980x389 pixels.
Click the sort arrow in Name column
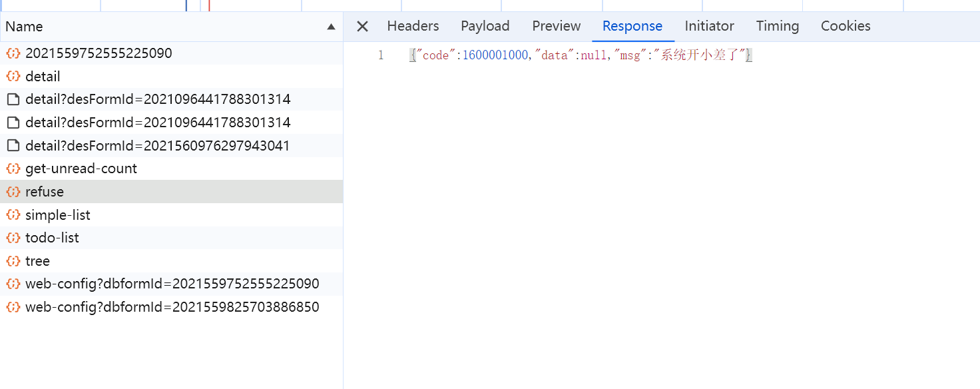tap(331, 27)
